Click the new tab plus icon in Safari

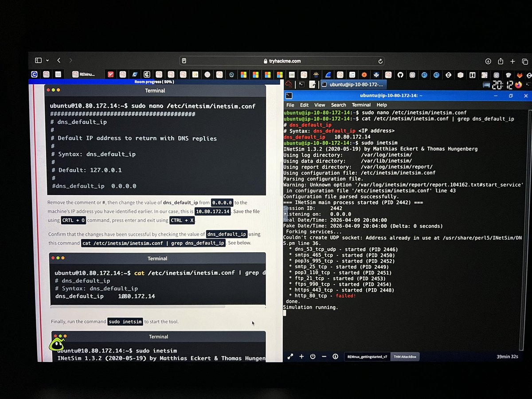tap(512, 61)
